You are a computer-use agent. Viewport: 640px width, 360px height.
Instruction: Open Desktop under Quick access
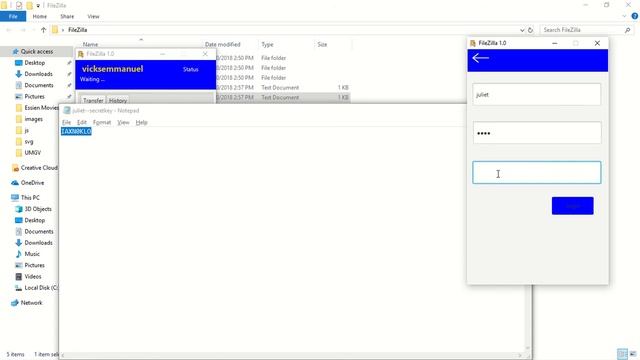tap(34, 63)
